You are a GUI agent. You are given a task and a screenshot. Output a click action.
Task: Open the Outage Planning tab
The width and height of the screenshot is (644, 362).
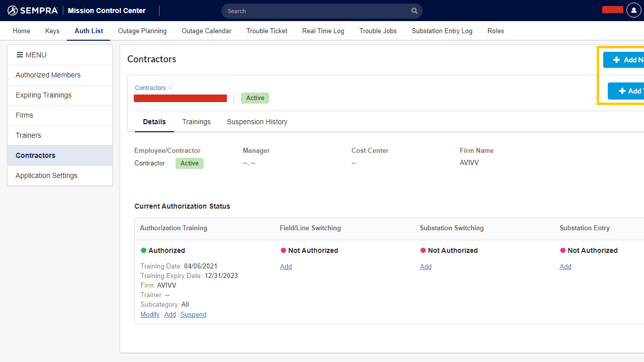coord(142,31)
